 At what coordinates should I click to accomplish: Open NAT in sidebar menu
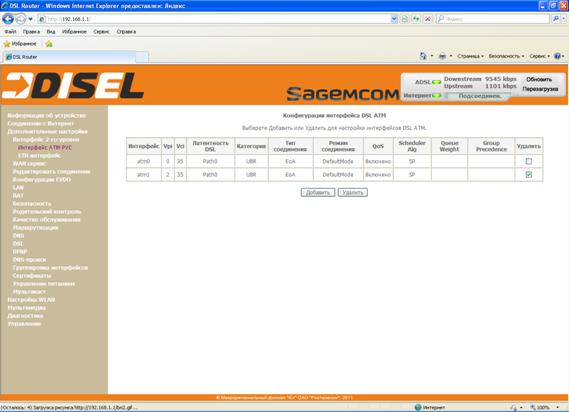pos(18,196)
